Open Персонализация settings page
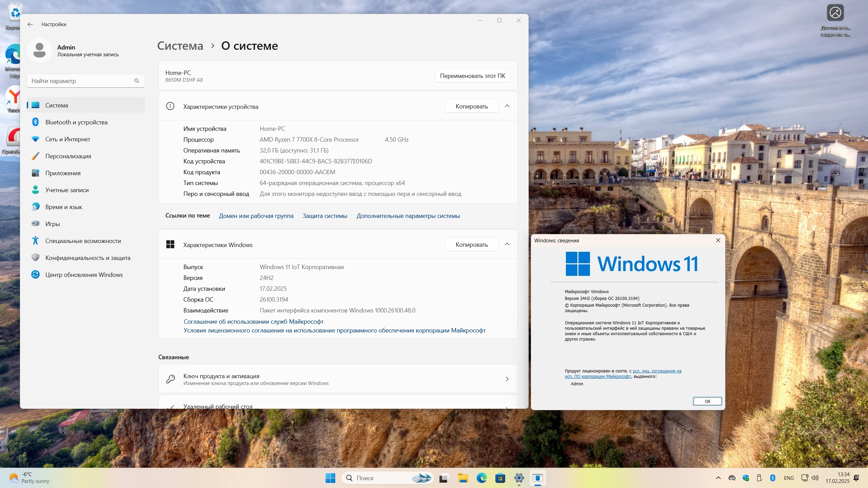 click(x=68, y=156)
